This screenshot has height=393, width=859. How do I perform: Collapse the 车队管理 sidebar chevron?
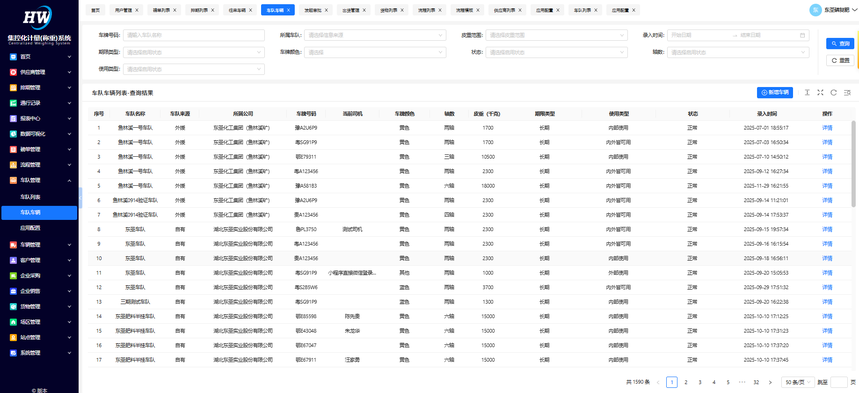[x=69, y=180]
